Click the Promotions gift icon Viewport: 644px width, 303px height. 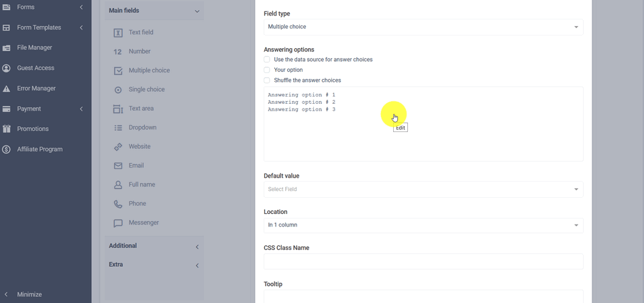[6, 129]
